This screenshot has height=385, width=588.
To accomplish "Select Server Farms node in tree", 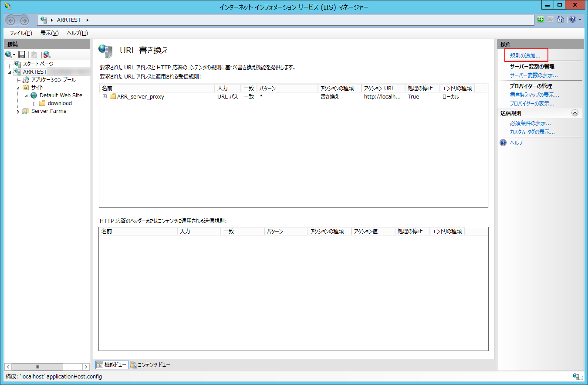I will click(49, 111).
